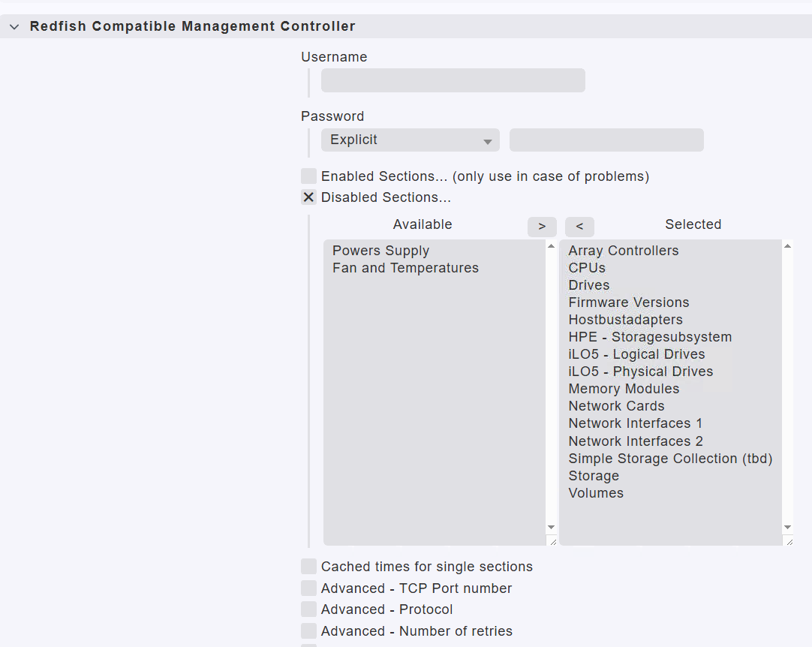This screenshot has width=812, height=647.
Task: Click Selected list scroll down arrow
Action: tap(787, 528)
